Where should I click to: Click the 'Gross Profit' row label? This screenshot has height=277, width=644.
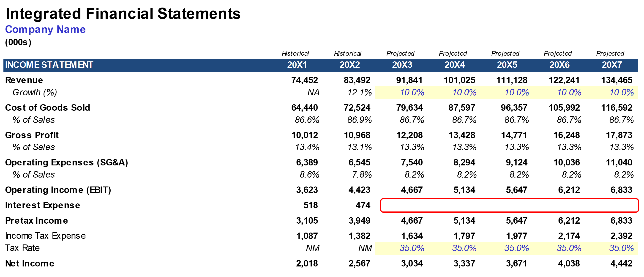click(32, 135)
